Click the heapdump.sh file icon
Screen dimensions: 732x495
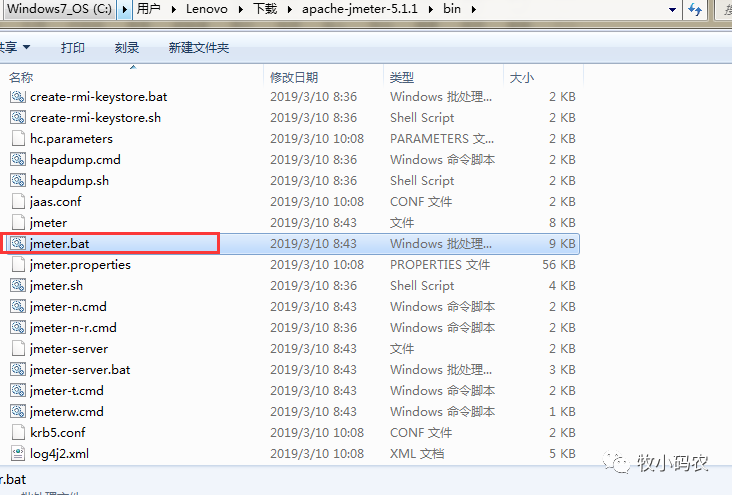click(x=18, y=181)
